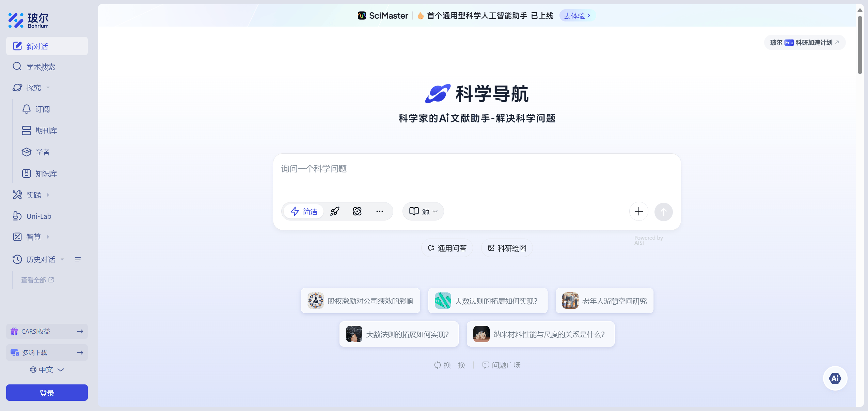Open Uni-Lab from the sidebar
868x411 pixels.
point(38,216)
